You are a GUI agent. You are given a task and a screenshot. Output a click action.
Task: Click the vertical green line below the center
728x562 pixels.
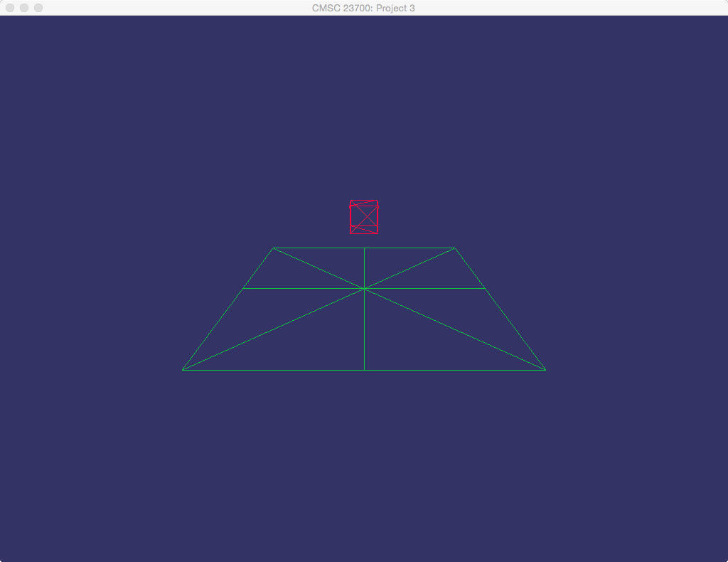click(364, 329)
